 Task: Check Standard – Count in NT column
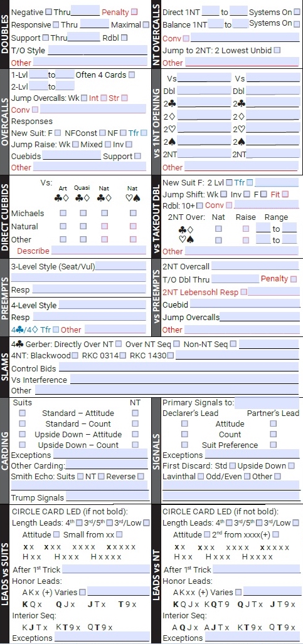[x=136, y=423]
